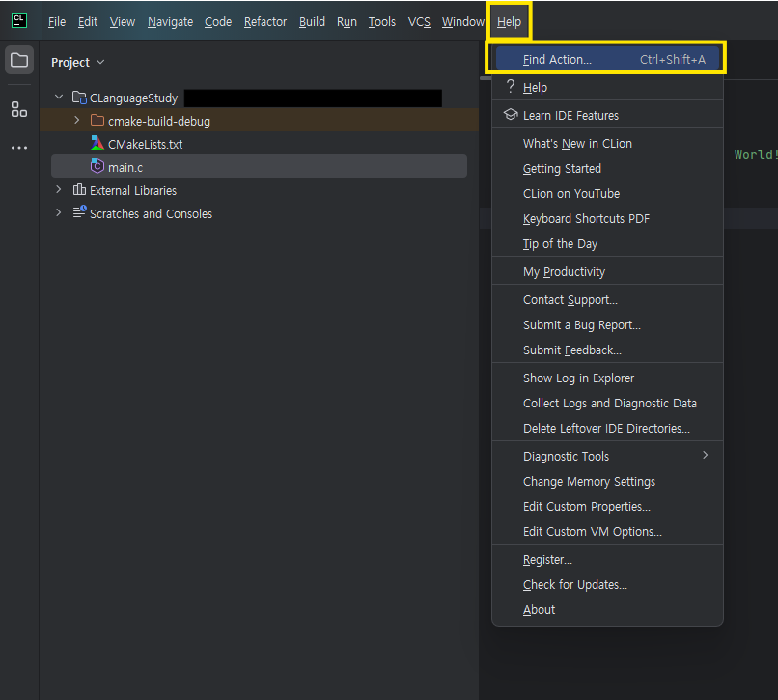
Task: Select What's New in CLion
Action: (x=607, y=144)
